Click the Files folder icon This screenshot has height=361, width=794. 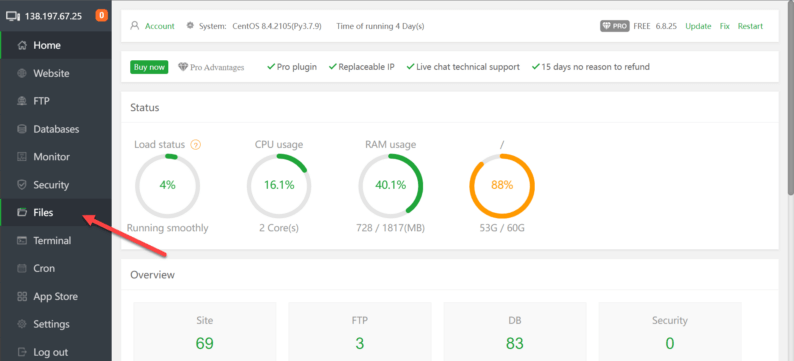click(x=22, y=213)
